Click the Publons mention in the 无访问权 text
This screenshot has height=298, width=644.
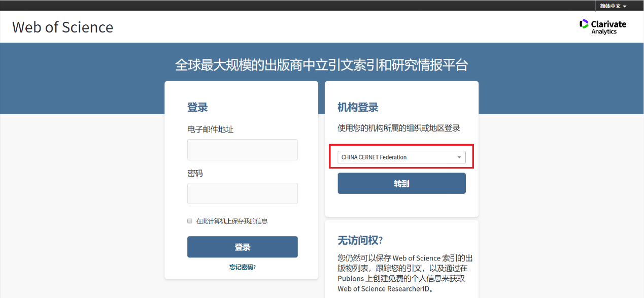(350, 278)
